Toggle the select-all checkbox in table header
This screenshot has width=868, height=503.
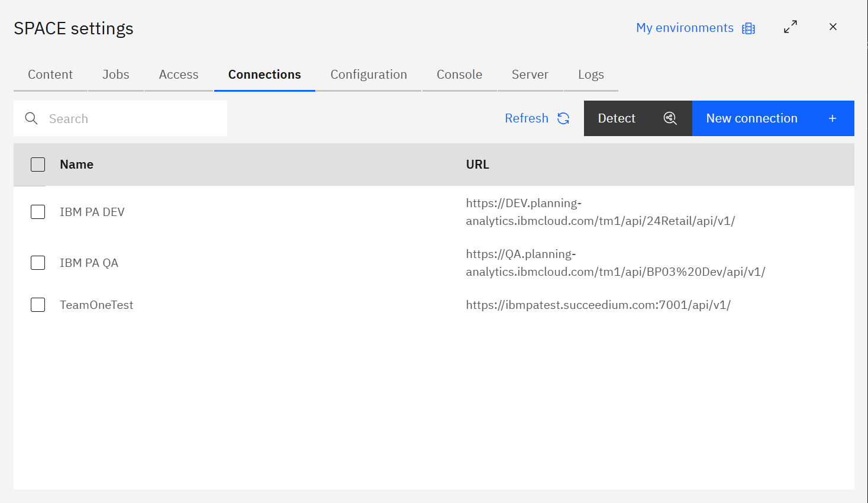37,164
